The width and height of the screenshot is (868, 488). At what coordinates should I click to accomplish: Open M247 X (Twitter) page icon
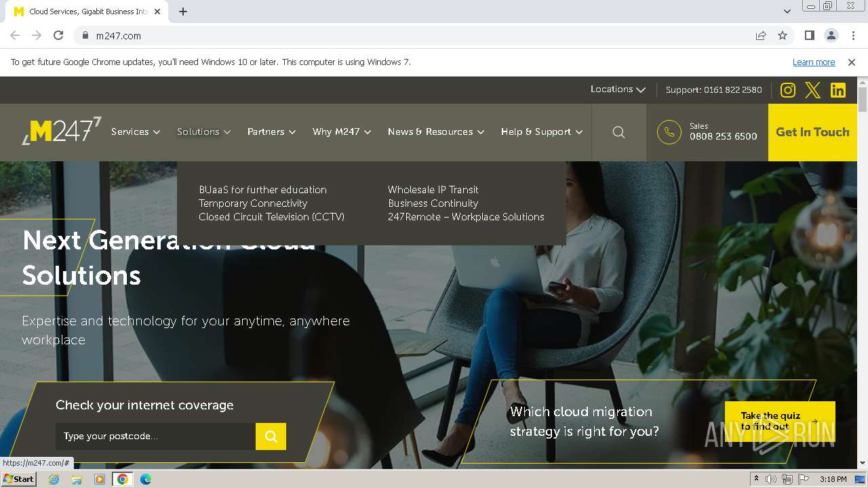pyautogui.click(x=812, y=90)
